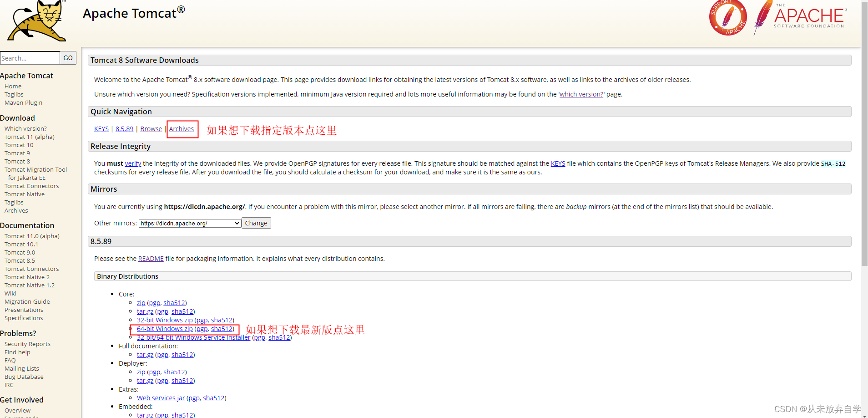
Task: Click into the Search input field
Action: (30, 58)
